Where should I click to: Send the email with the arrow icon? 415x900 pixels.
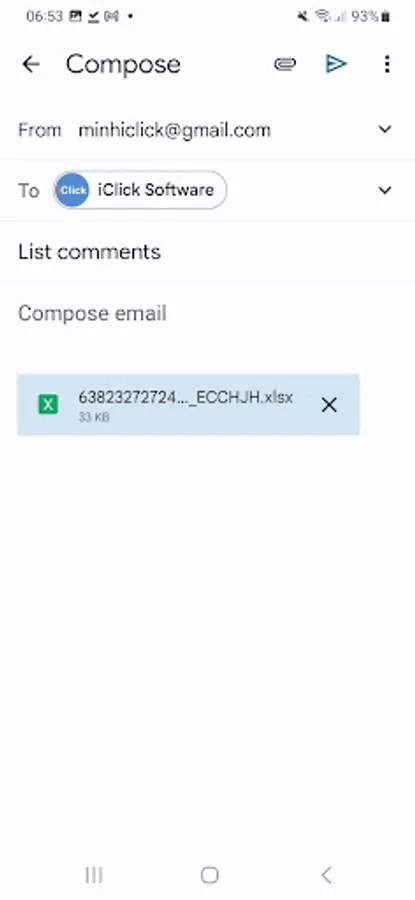(x=336, y=64)
